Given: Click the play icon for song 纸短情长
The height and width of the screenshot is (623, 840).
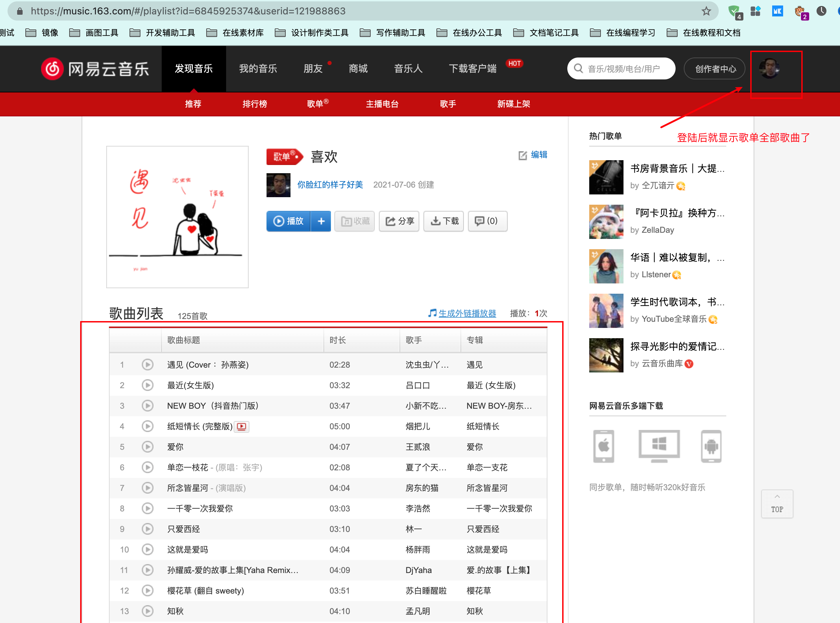Looking at the screenshot, I should (148, 426).
